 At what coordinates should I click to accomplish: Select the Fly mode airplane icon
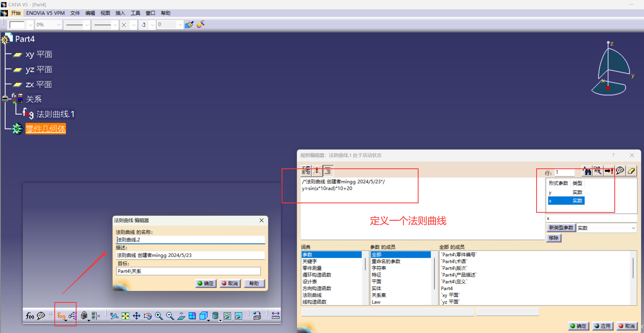coord(114,316)
